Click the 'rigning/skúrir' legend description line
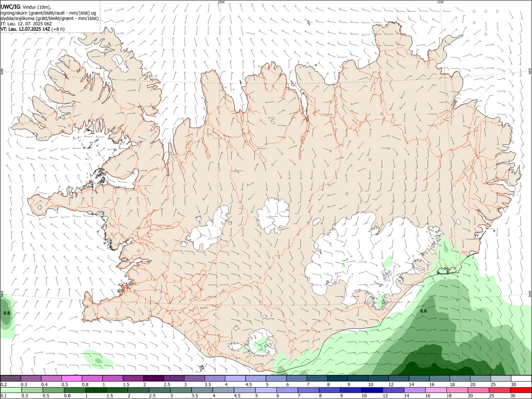The image size is (532, 399). pos(48,13)
